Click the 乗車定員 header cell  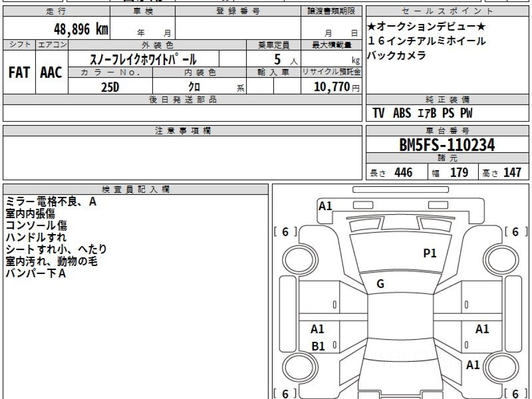pos(274,45)
